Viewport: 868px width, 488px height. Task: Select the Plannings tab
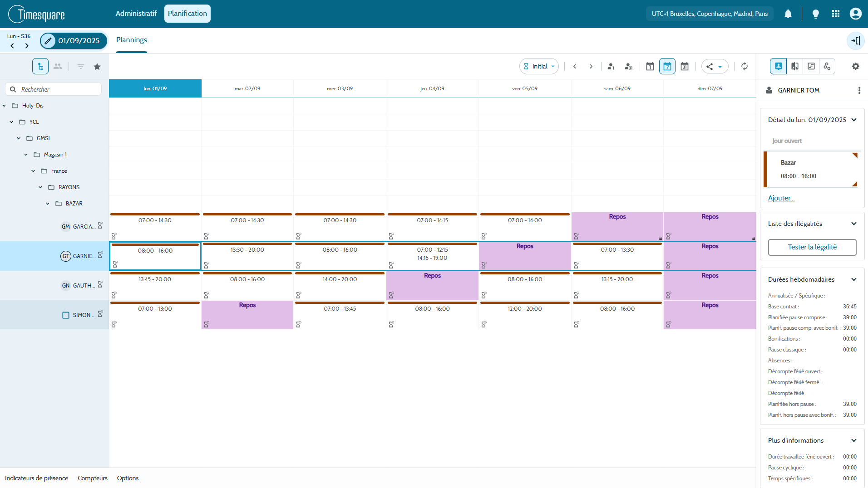(132, 40)
